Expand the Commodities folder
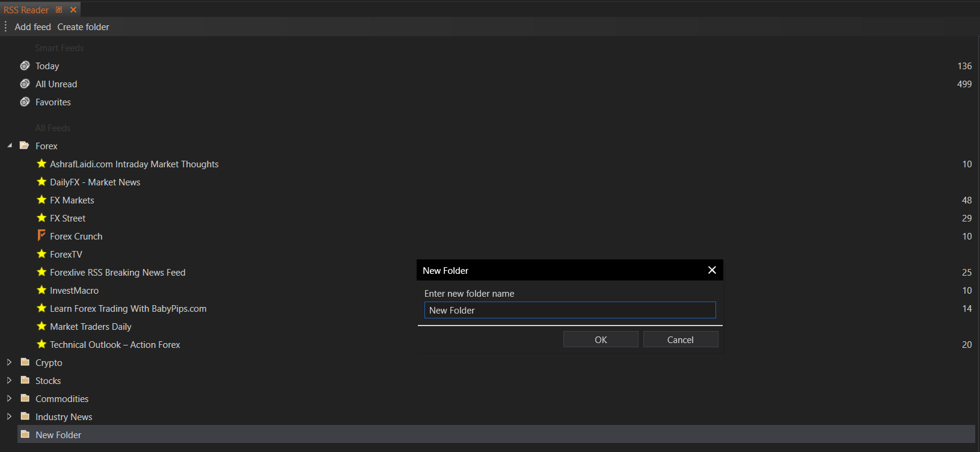The image size is (980, 452). coord(9,398)
